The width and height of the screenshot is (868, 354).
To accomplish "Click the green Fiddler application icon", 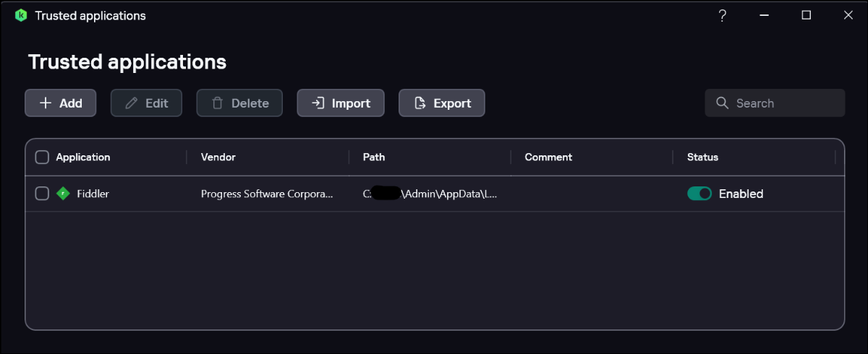I will tap(63, 194).
